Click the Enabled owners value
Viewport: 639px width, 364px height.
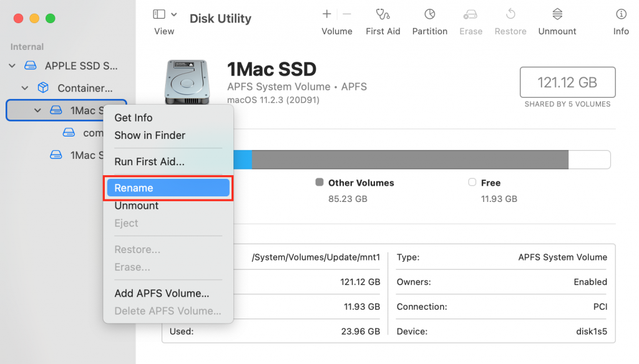[590, 282]
